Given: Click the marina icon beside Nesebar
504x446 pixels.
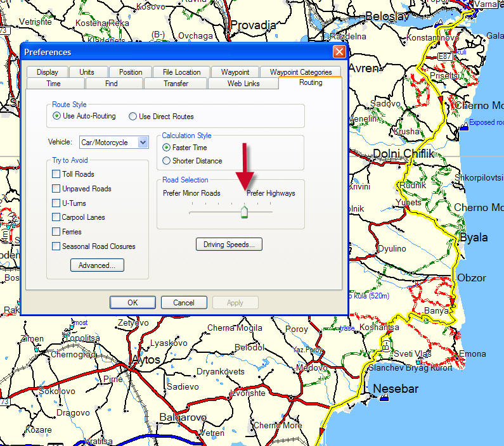Looking at the screenshot, I should 384,397.
